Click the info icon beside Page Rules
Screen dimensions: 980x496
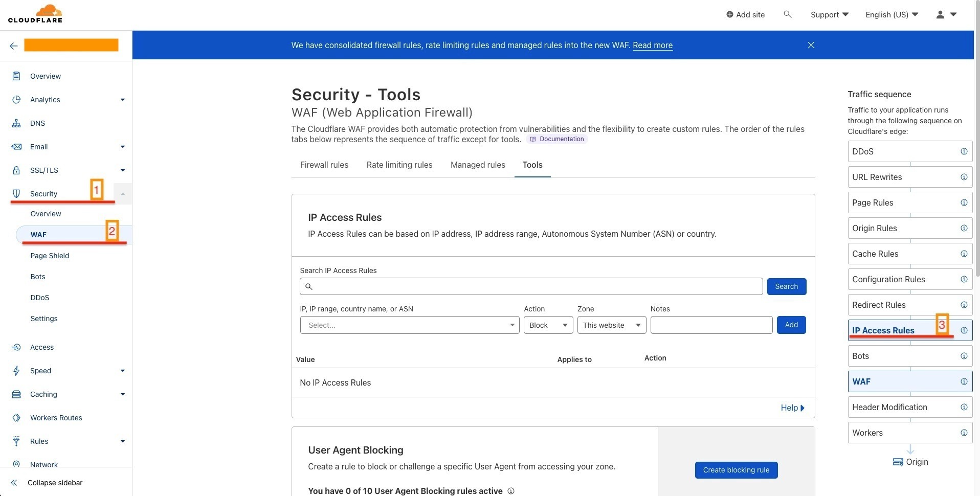tap(964, 202)
